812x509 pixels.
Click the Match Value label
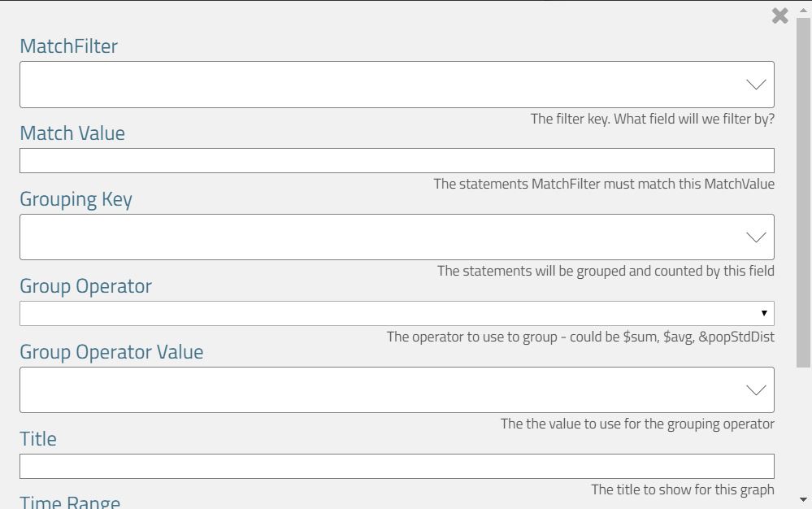(x=72, y=133)
